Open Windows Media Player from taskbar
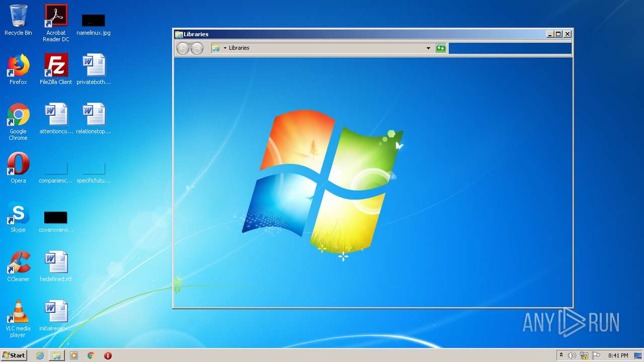 click(x=74, y=355)
